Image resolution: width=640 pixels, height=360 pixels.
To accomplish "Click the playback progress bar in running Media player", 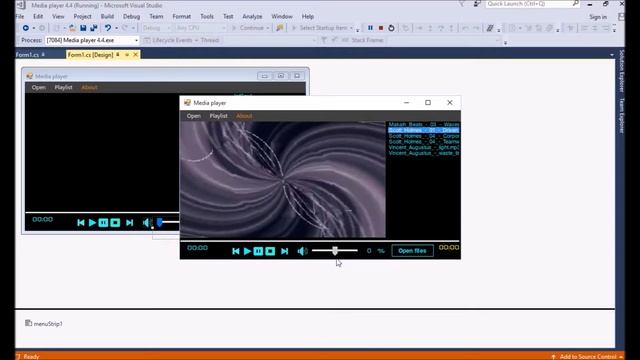I will [320, 241].
